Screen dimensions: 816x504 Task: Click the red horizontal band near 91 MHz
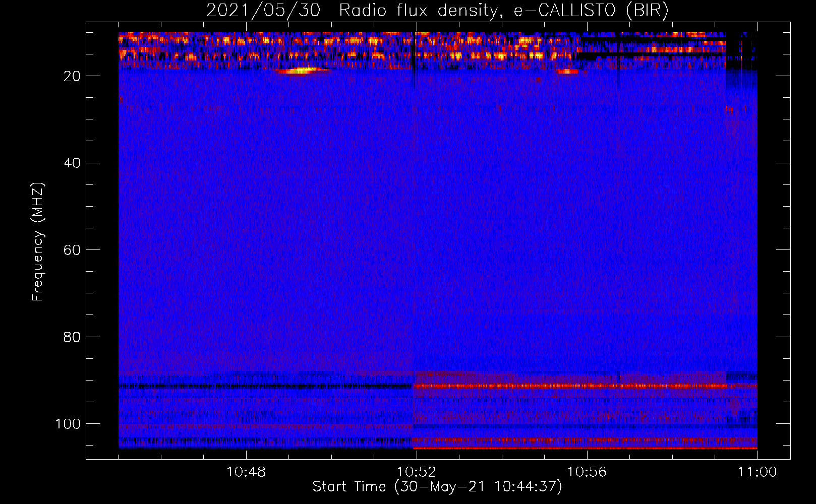pos(585,386)
